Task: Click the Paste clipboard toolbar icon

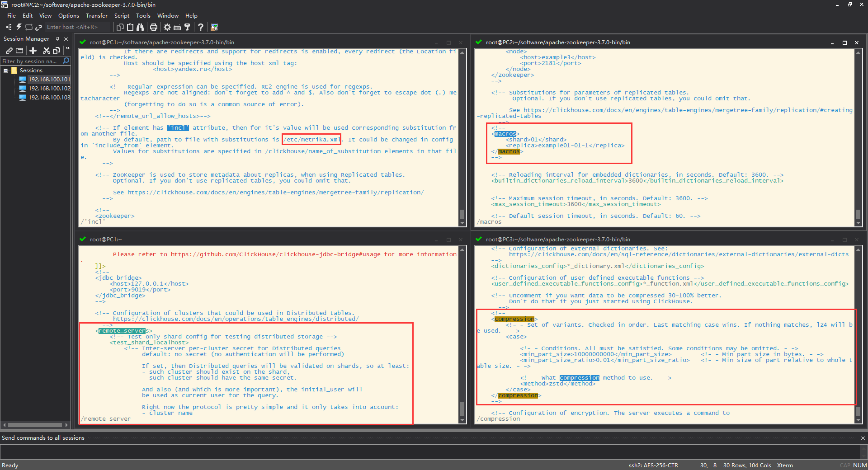Action: point(130,27)
